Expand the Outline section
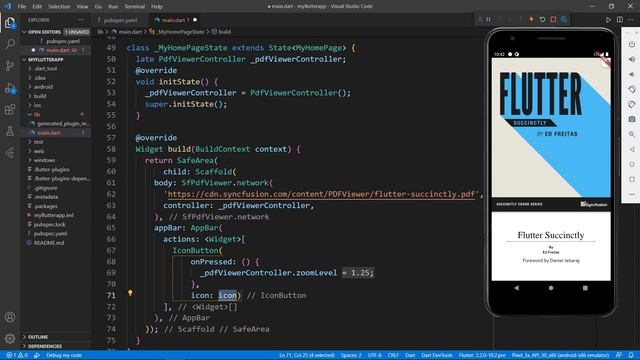Viewport: 640px width, 360px height. point(56,337)
